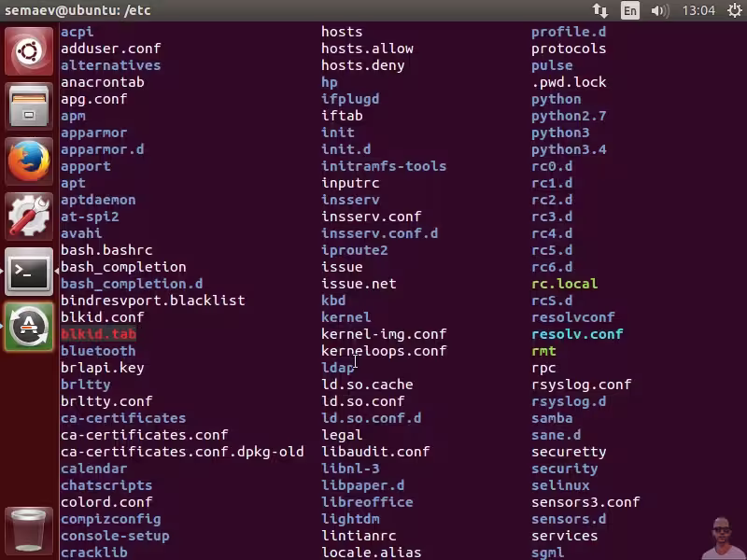
Task: Open the session gear menu
Action: (731, 10)
